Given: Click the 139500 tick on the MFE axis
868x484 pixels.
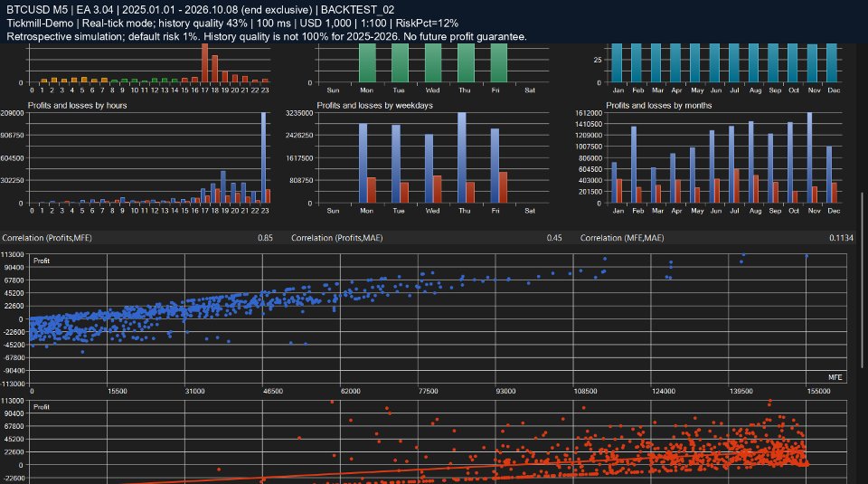Looking at the screenshot, I should pyautogui.click(x=741, y=391).
